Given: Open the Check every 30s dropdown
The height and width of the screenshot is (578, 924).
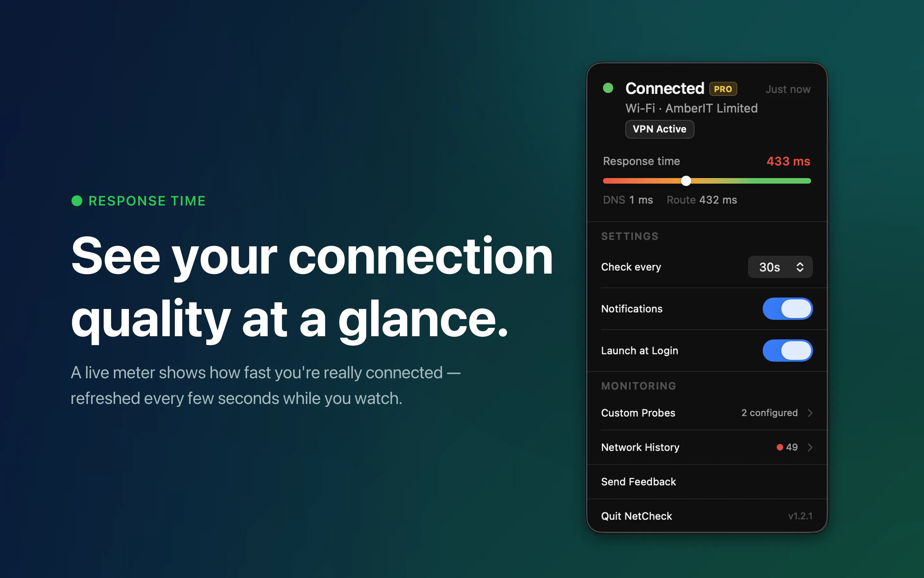Looking at the screenshot, I should tap(780, 267).
